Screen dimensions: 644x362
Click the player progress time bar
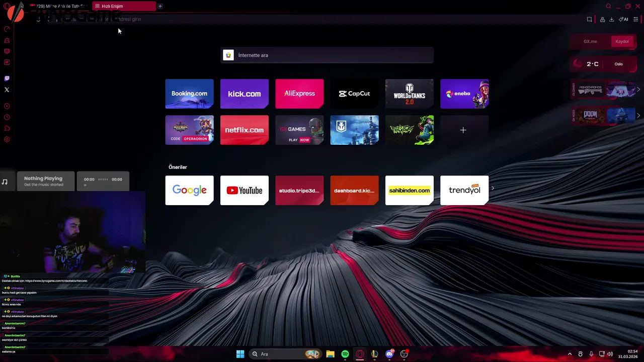click(x=103, y=182)
